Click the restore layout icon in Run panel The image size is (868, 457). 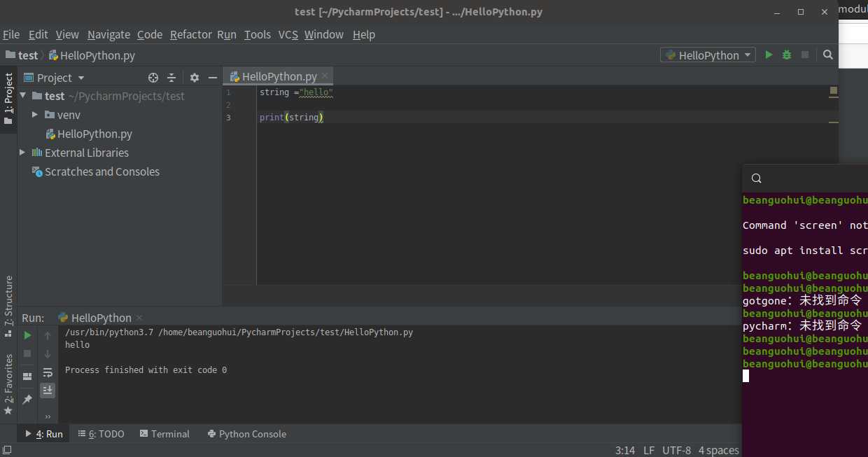click(27, 377)
